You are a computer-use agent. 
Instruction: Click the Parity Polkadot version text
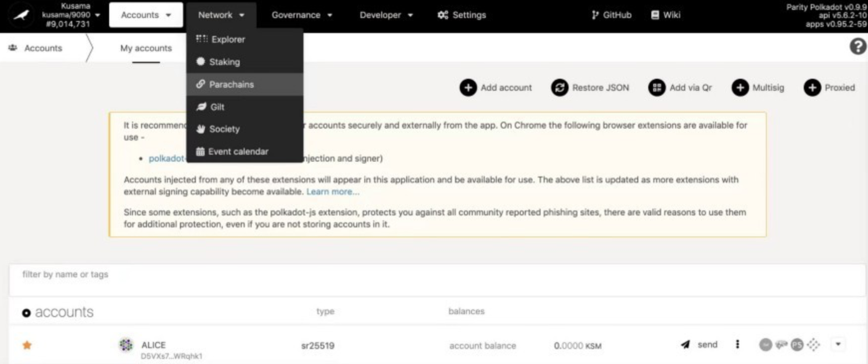pyautogui.click(x=826, y=7)
